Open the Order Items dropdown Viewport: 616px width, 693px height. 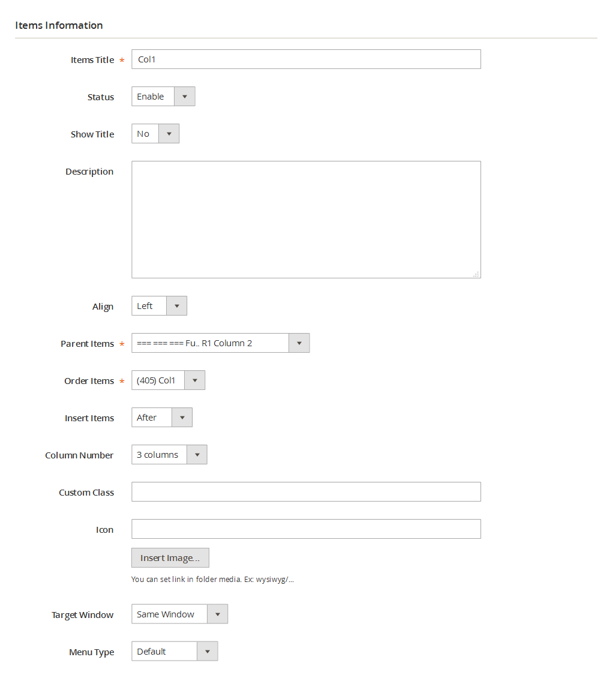click(168, 380)
